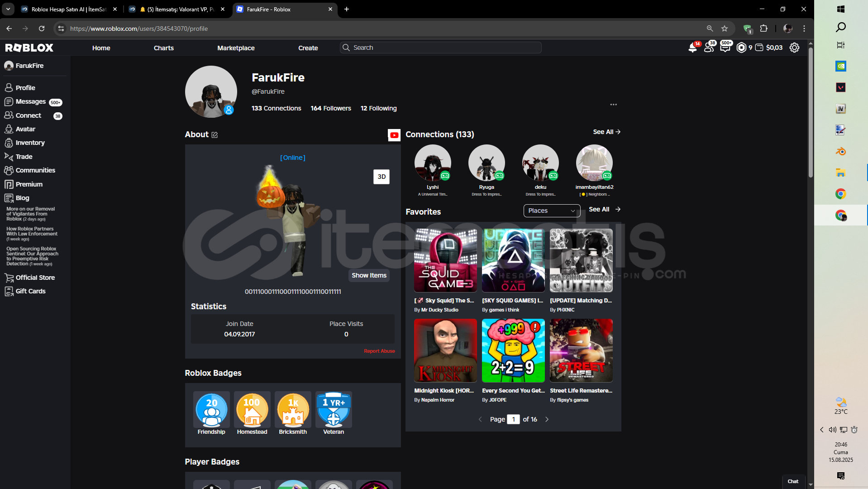
Task: Open Charts in Roblox navigation
Action: pyautogui.click(x=164, y=48)
